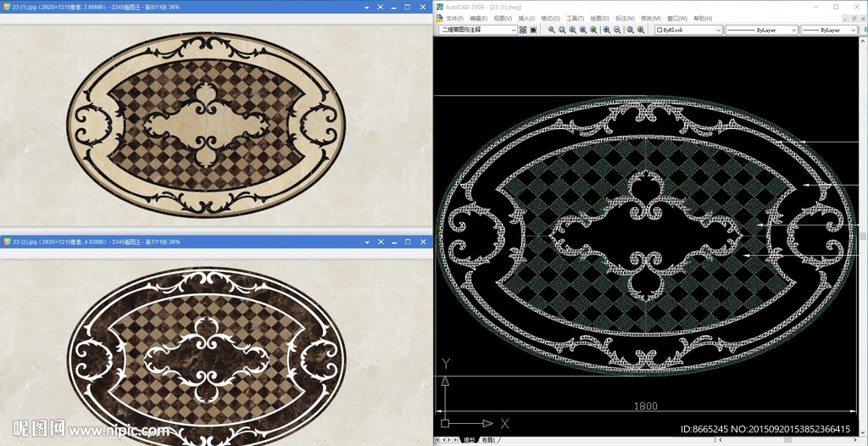
Task: Maximize the 23 (2).jpg viewer window
Action: click(408, 243)
